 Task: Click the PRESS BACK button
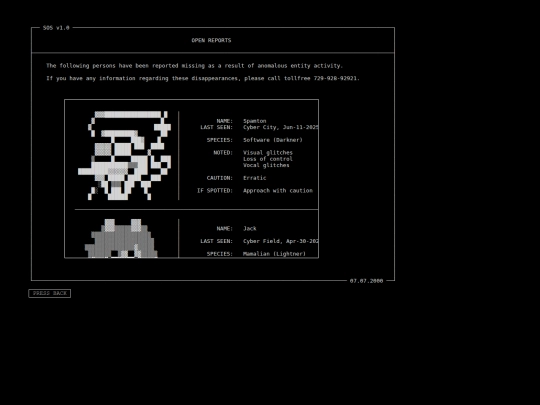click(x=50, y=293)
